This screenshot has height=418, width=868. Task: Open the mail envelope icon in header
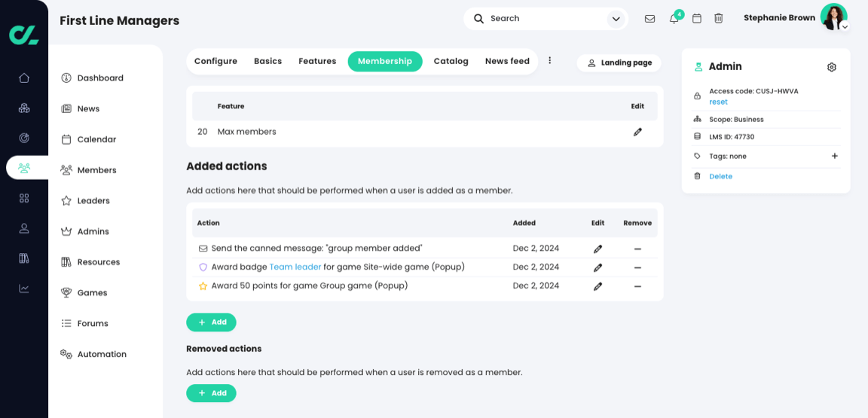649,19
